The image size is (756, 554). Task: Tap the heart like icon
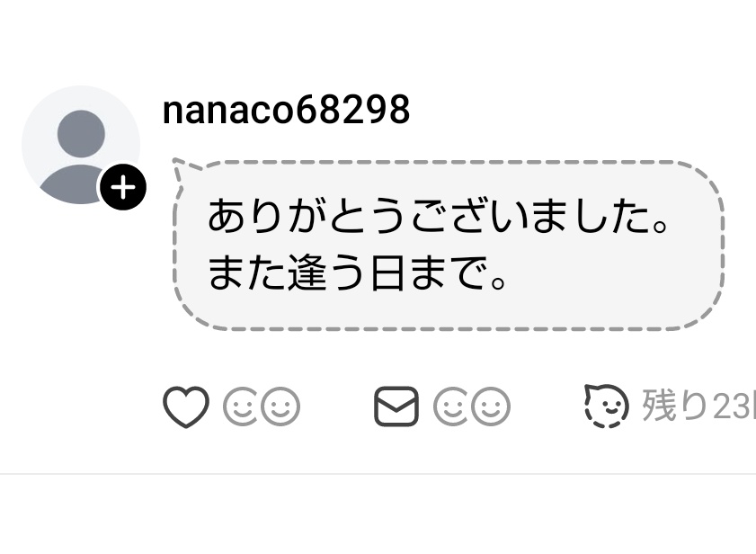[x=186, y=407]
